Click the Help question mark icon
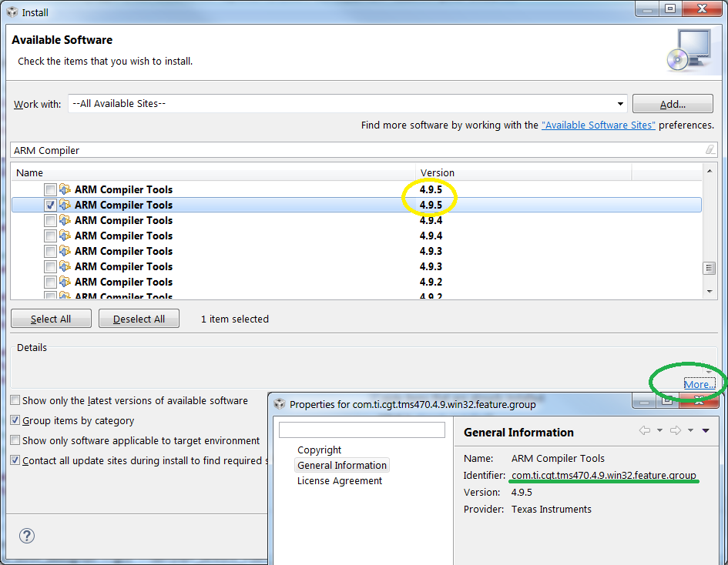728x565 pixels. (26, 536)
